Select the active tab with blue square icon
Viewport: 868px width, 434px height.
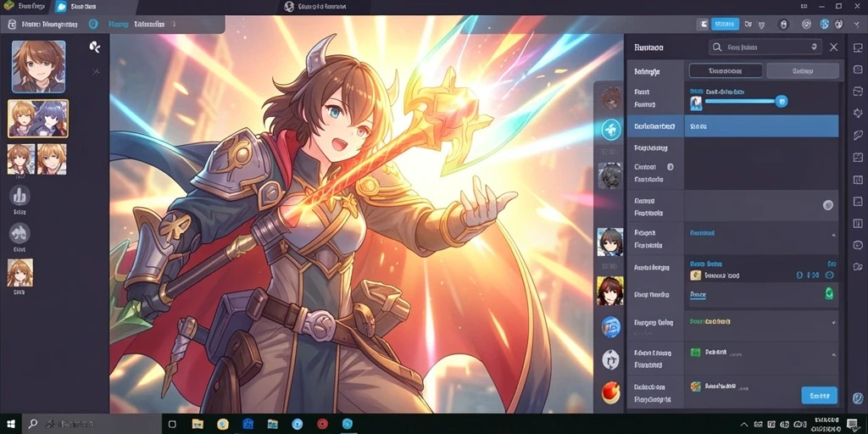pos(75,7)
